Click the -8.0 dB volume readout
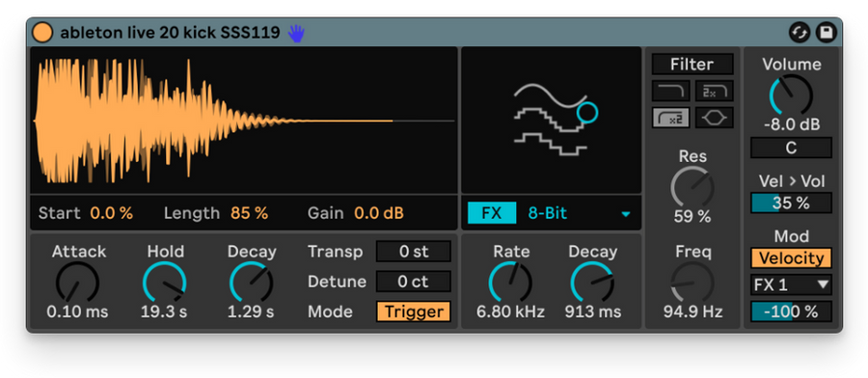Screen dimensions: 868x378 [792, 124]
